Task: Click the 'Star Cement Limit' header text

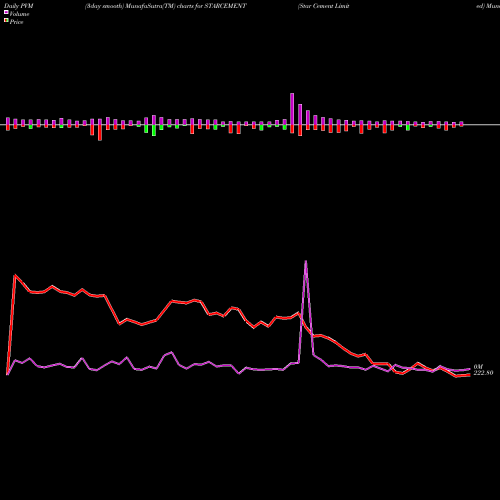Action: pyautogui.click(x=324, y=6)
